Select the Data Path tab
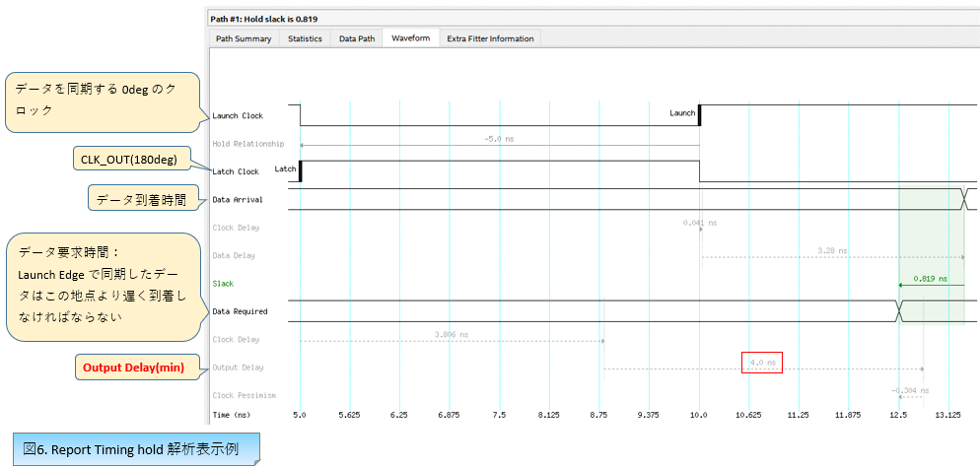The image size is (980, 468). (x=357, y=38)
